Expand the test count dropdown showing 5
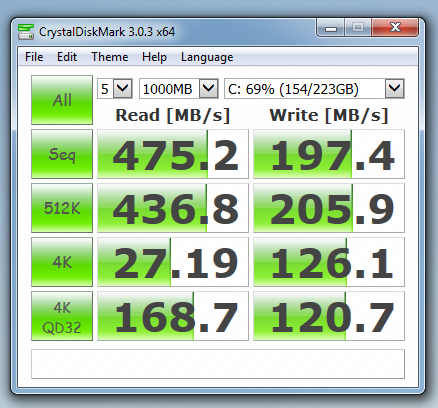 (x=122, y=89)
